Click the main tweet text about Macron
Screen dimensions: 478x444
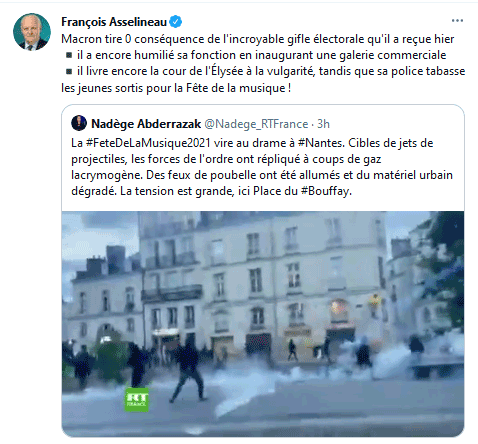(263, 63)
